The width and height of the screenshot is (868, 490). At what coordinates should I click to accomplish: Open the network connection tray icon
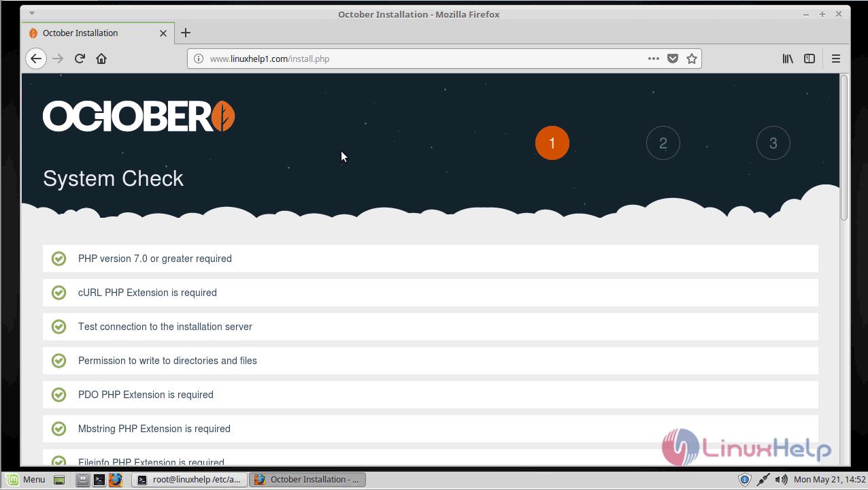pos(763,480)
